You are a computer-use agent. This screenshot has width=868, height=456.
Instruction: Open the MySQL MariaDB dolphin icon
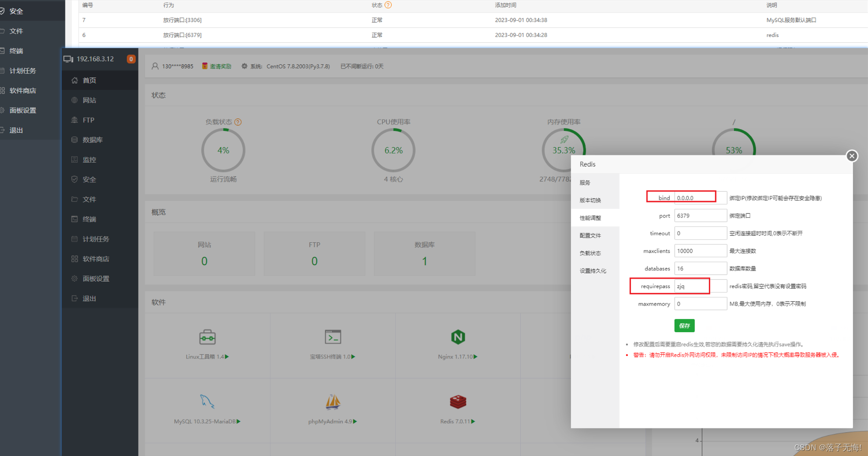click(x=207, y=401)
